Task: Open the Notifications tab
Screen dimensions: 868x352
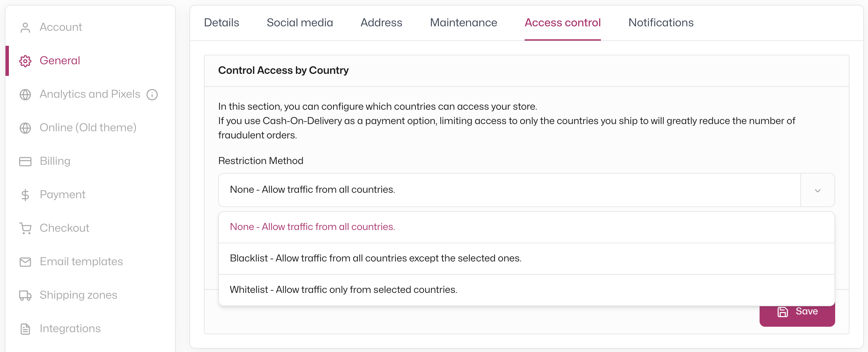Action: click(661, 23)
